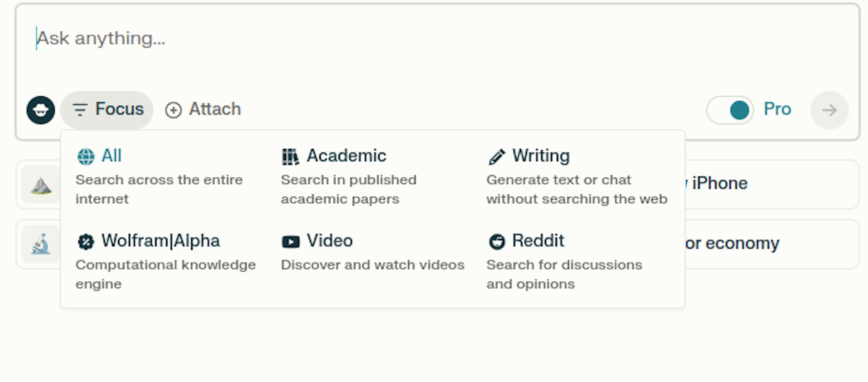
Task: Choose Reddit as the search focus
Action: point(538,242)
